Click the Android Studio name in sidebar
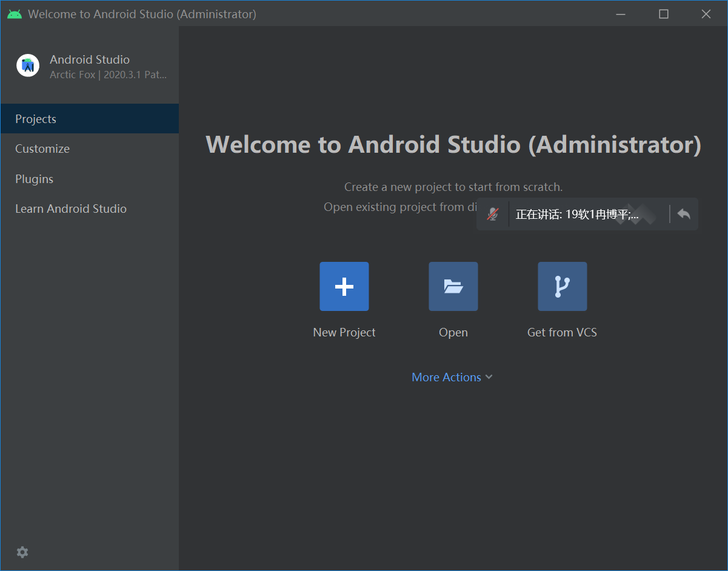Viewport: 728px width, 571px height. (90, 59)
